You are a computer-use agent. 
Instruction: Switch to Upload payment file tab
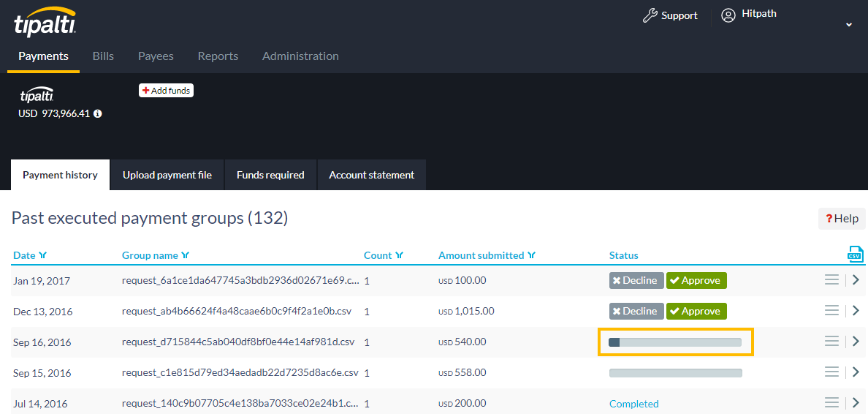(167, 176)
